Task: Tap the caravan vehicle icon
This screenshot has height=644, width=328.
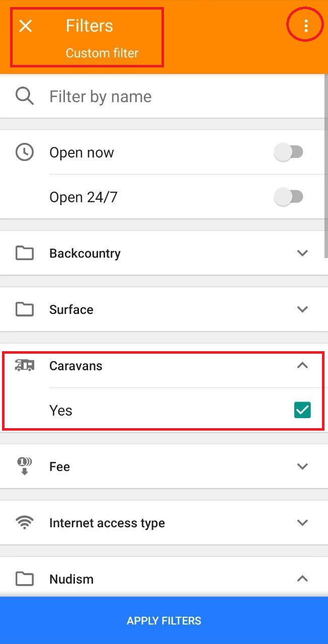Action: point(25,365)
